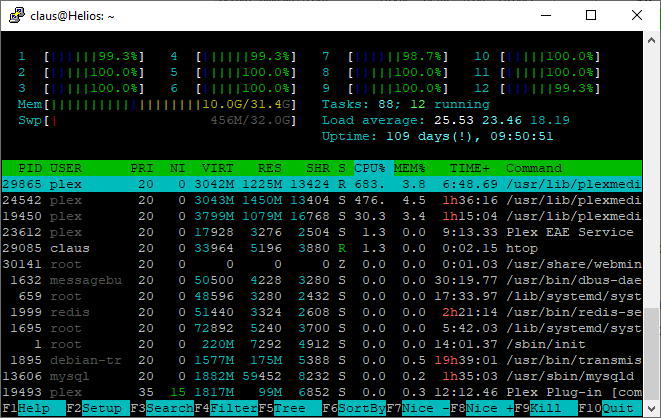Viewport: 661px width, 418px height.
Task: Click the PuTTY icon in title bar
Action: 17,16
